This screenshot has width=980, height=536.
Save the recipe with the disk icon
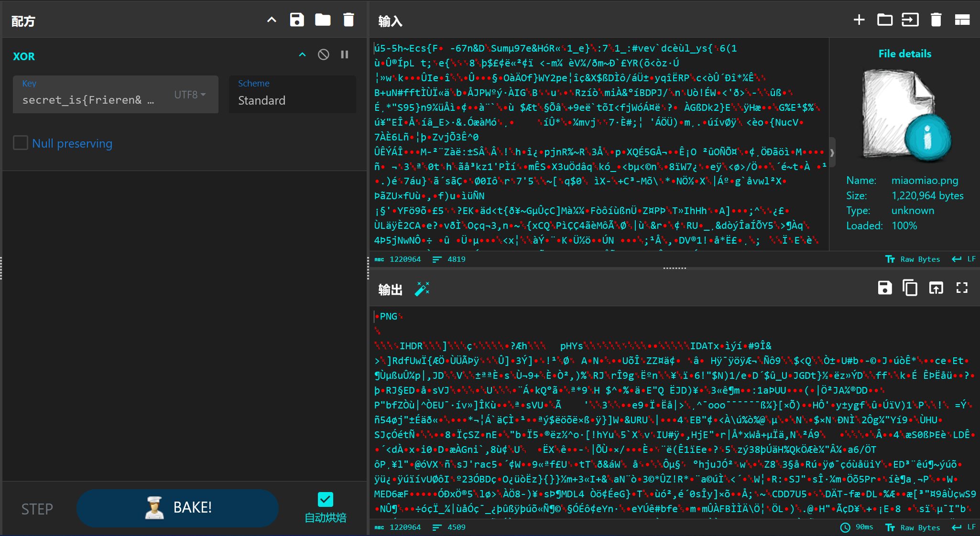pyautogui.click(x=297, y=20)
